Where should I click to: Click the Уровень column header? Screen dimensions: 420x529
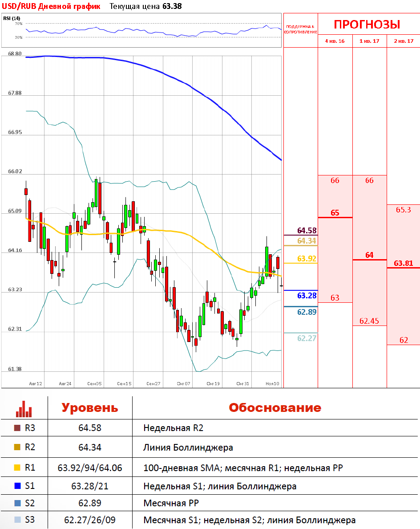(90, 408)
